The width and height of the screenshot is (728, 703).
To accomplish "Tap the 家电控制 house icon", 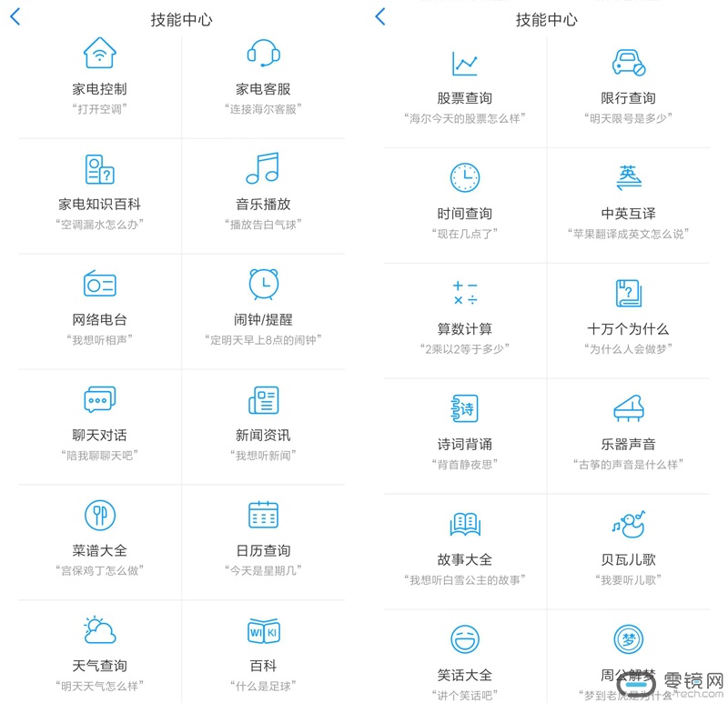I will (x=99, y=54).
